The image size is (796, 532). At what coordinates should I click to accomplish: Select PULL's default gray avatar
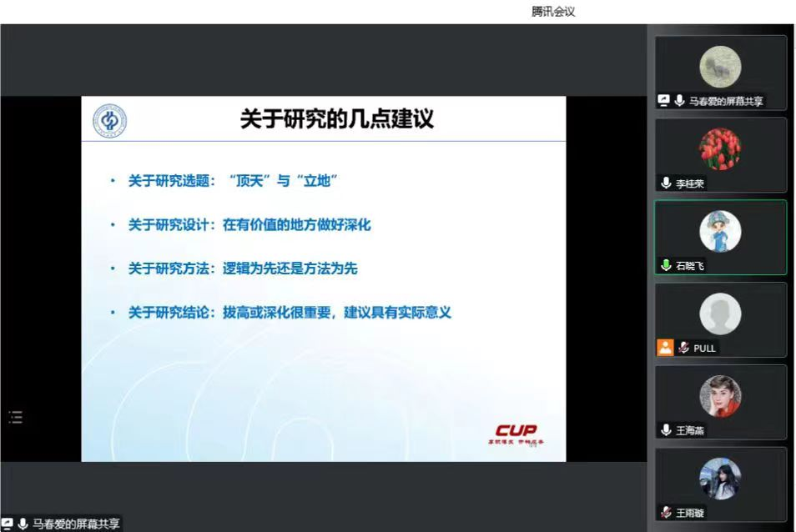(720, 314)
